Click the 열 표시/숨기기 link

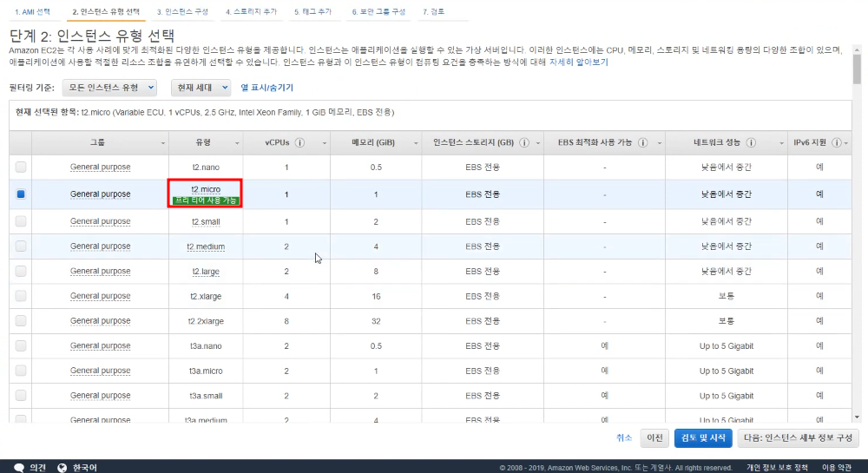266,88
